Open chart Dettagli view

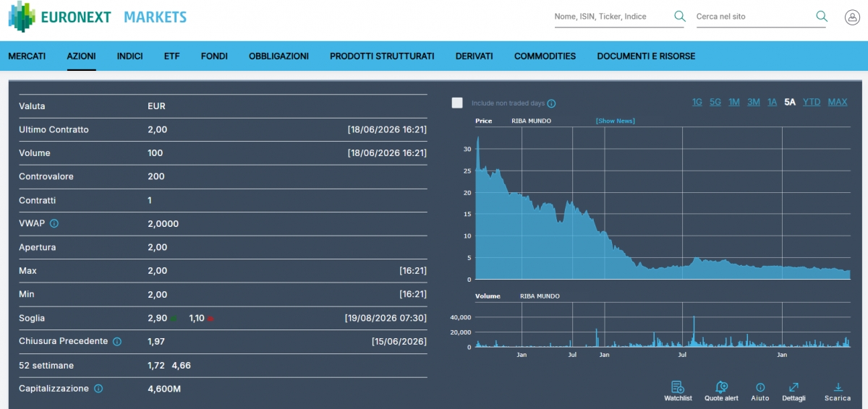[793, 391]
